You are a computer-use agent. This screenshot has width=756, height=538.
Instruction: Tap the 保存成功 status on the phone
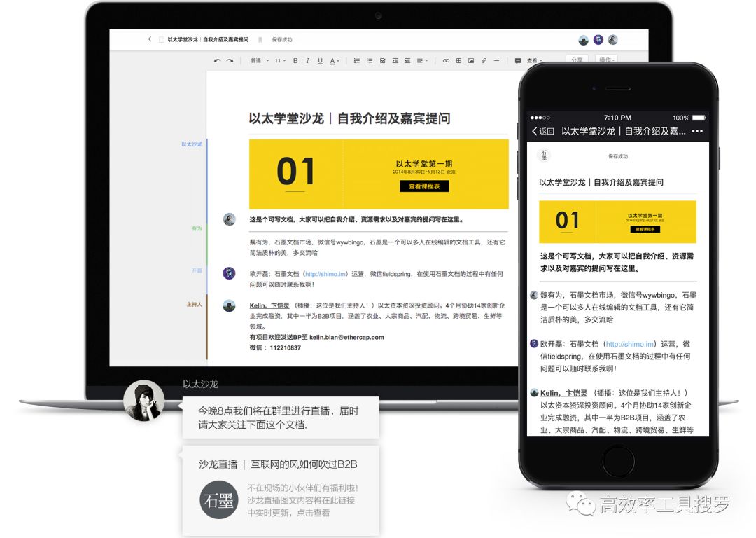(x=618, y=156)
